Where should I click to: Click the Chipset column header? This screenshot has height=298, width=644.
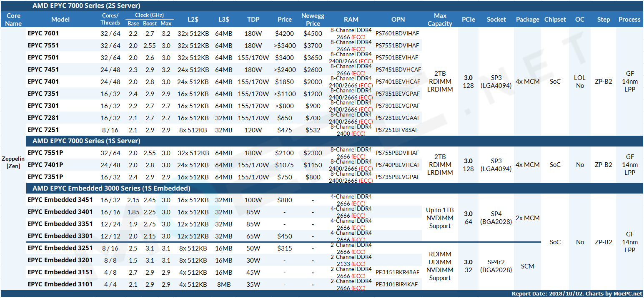555,20
